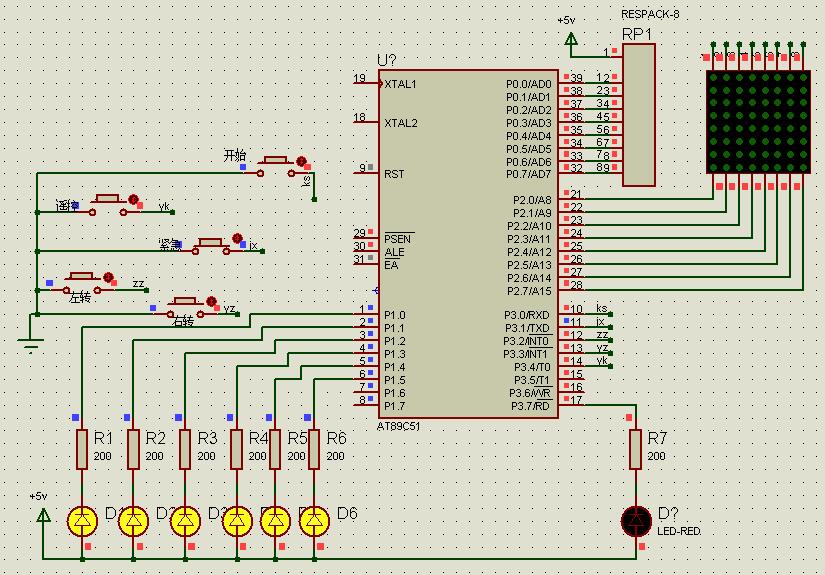Select resistor R4

click(237, 449)
